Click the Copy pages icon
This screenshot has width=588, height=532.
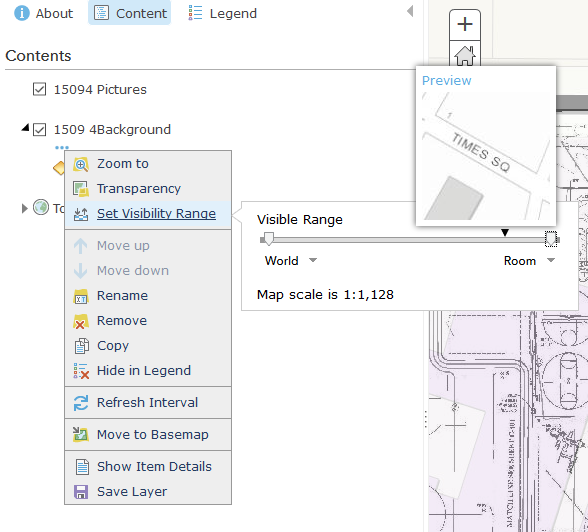coord(81,346)
